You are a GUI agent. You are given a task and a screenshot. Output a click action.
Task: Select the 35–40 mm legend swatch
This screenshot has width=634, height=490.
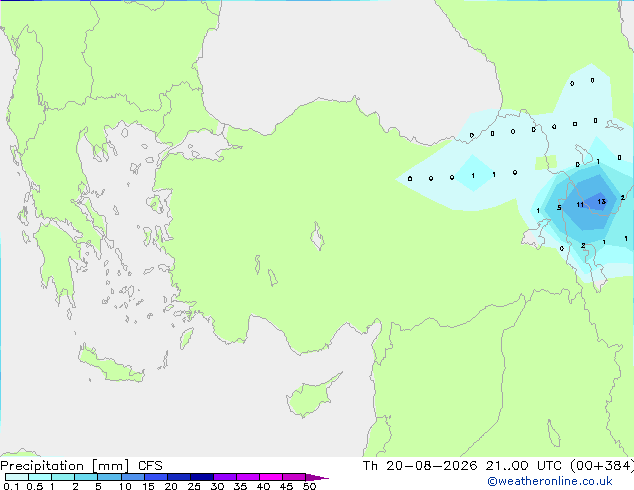[x=248, y=477]
